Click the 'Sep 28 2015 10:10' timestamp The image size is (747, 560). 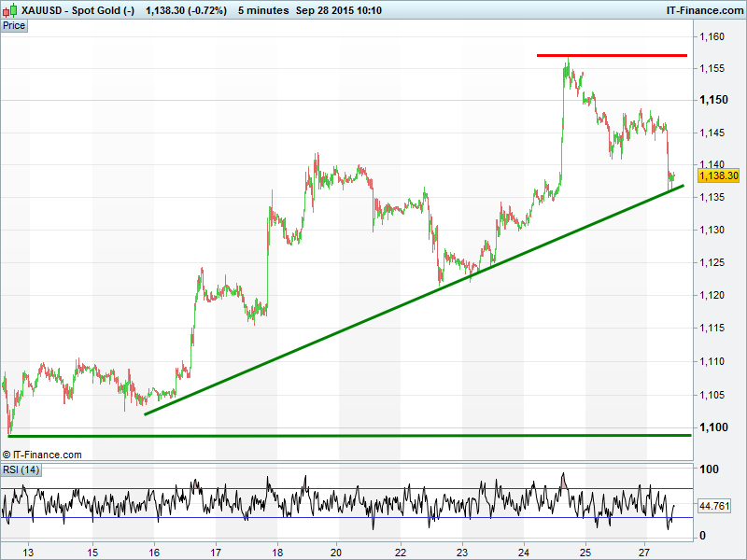tap(339, 10)
